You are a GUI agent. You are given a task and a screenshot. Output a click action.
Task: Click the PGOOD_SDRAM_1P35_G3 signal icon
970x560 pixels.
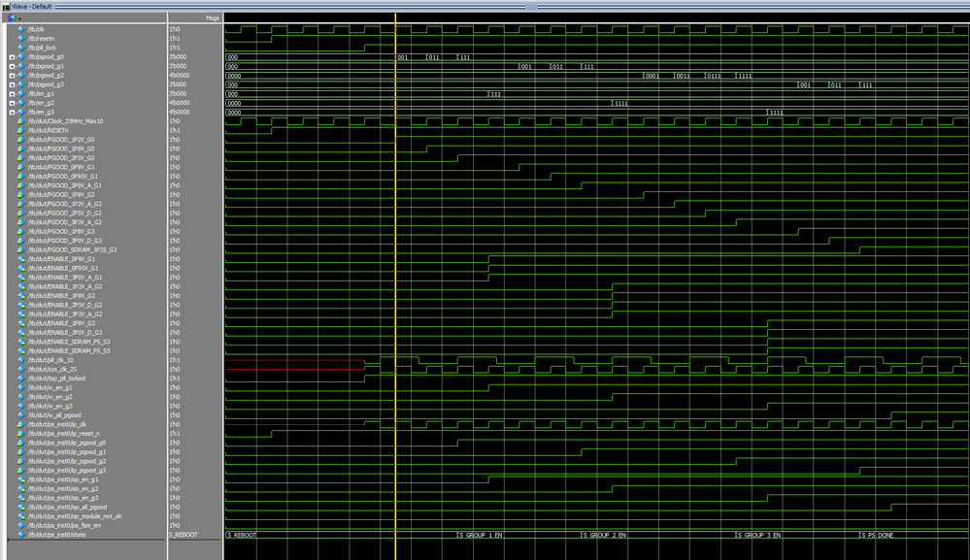point(21,249)
